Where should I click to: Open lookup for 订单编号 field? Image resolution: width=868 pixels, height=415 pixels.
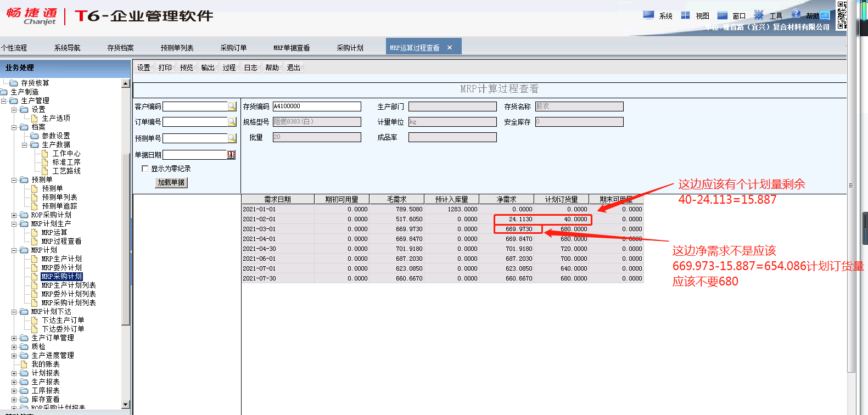[x=232, y=122]
